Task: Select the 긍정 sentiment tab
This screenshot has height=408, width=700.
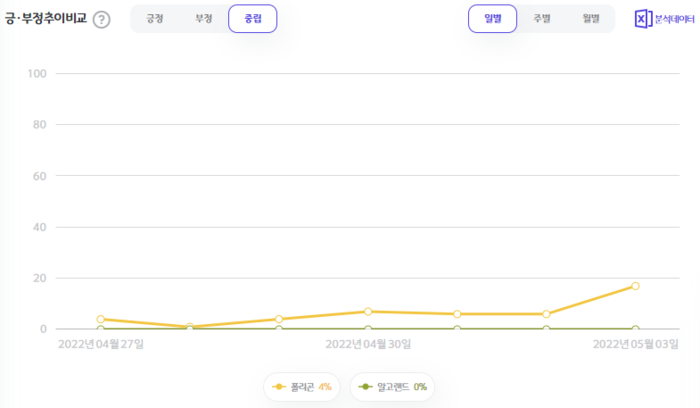Action: tap(155, 19)
